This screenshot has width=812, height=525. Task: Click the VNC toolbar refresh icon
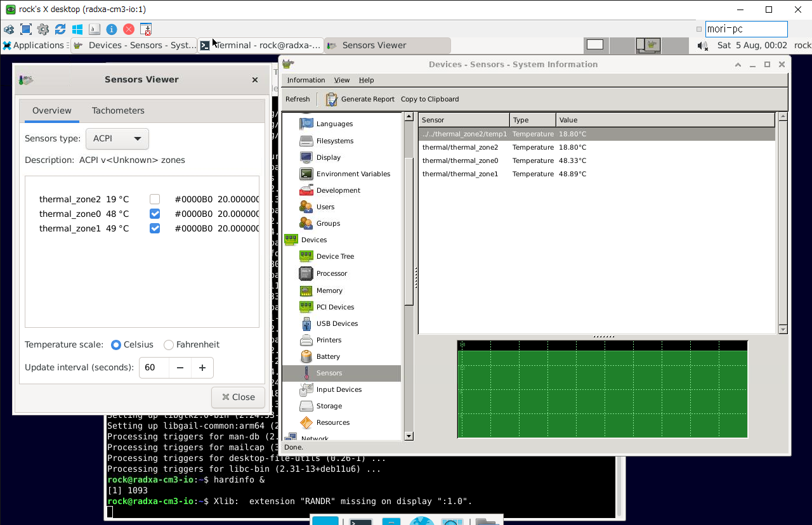(60, 29)
